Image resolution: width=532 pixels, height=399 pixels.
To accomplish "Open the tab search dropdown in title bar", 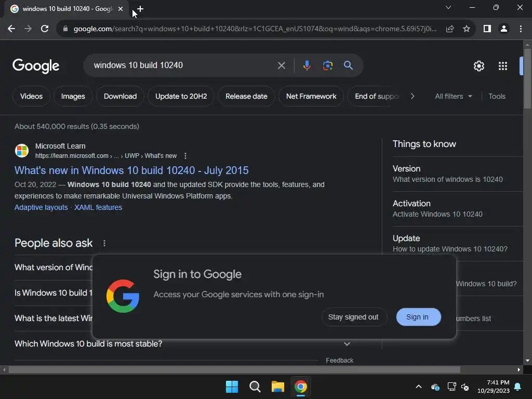I will (x=448, y=7).
